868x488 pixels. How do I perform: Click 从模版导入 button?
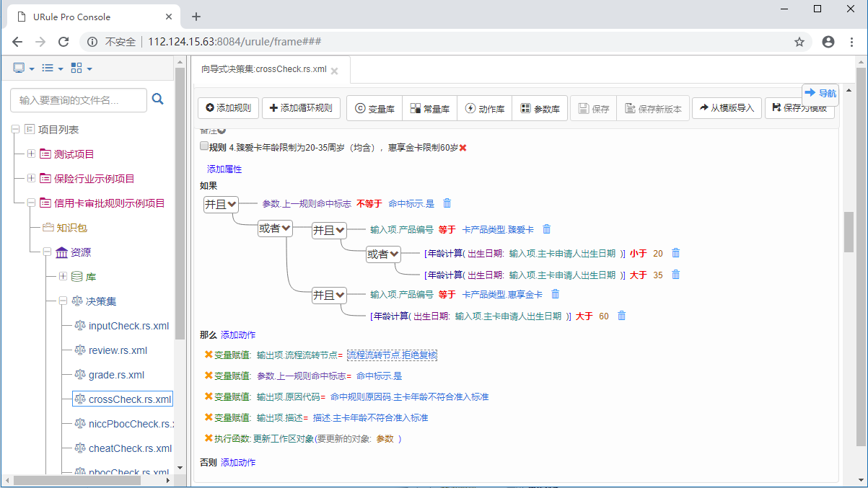coord(727,108)
